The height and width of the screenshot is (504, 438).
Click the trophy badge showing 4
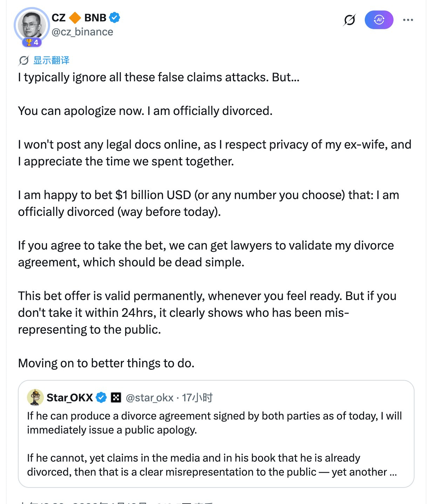[32, 42]
